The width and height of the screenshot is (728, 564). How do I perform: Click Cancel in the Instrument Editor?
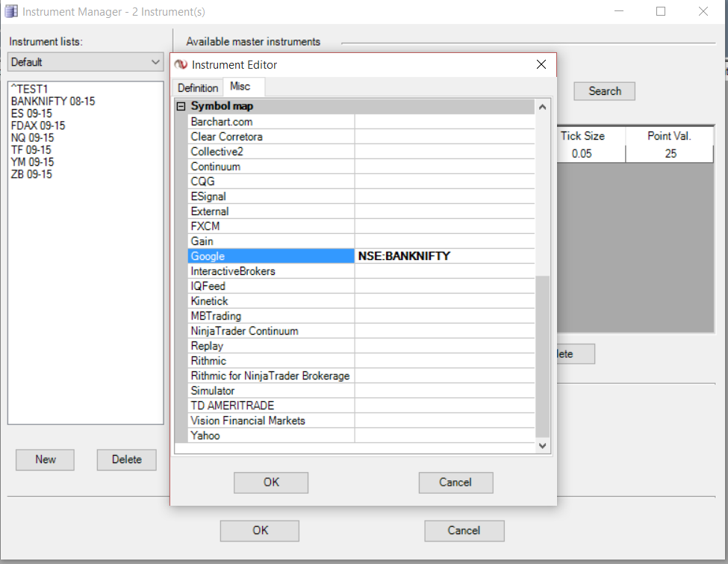[455, 483]
